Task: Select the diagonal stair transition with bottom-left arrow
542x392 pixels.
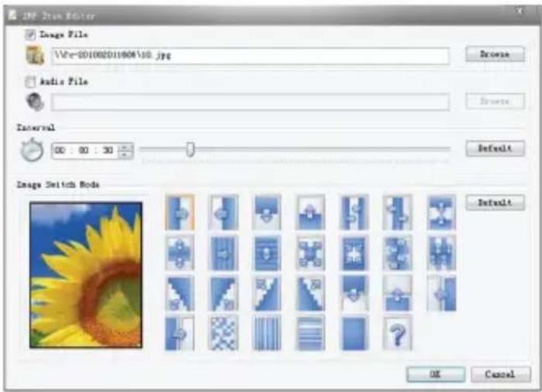Action: pos(180,293)
